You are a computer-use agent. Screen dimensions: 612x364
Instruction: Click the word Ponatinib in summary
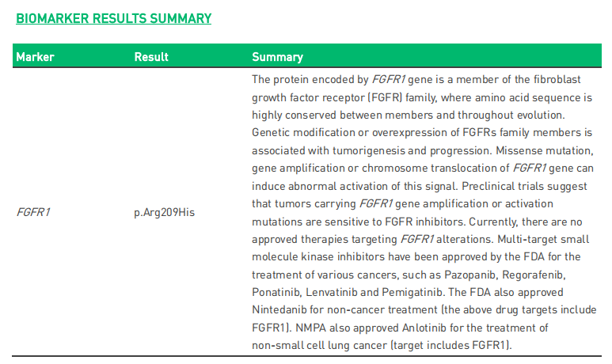point(276,293)
